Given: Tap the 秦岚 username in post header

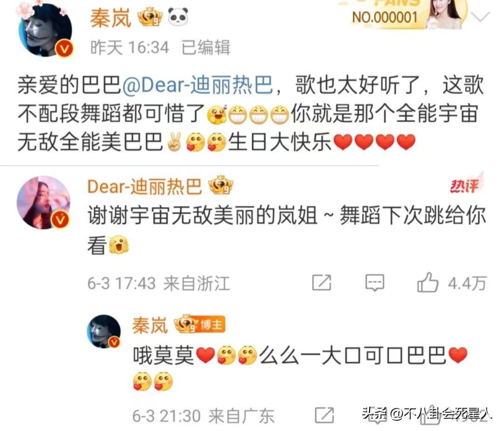Looking at the screenshot, I should point(111,18).
